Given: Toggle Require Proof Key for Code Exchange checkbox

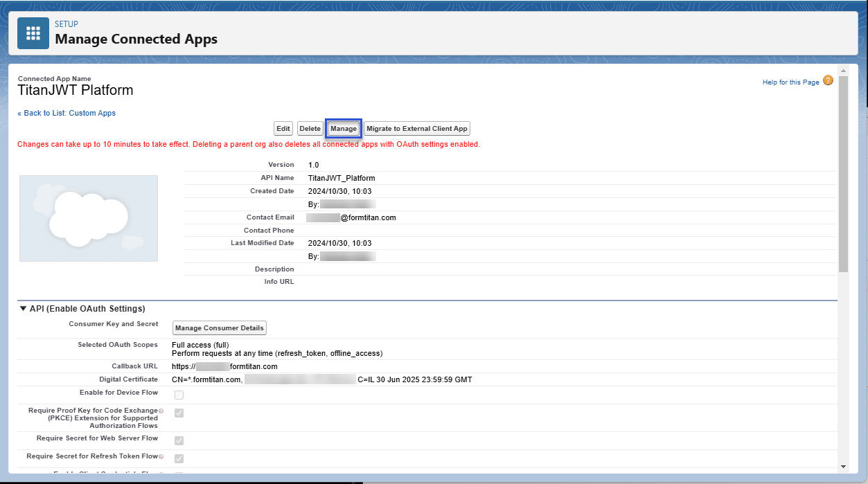Looking at the screenshot, I should [x=178, y=413].
